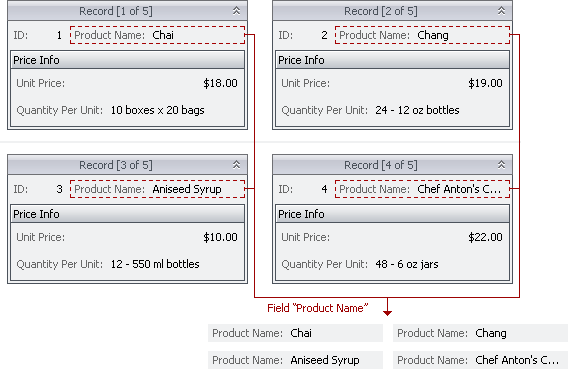Click quantity value 12 - 550 ml bottles

tap(155, 264)
